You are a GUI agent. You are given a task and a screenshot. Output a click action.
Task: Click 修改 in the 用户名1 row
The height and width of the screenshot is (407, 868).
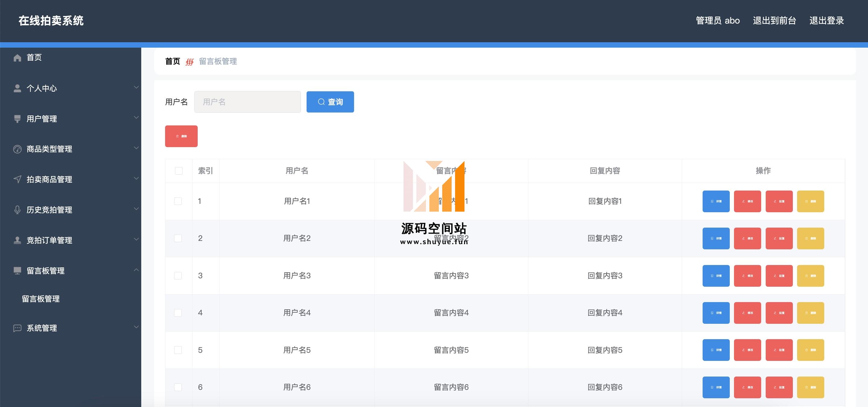coord(747,201)
